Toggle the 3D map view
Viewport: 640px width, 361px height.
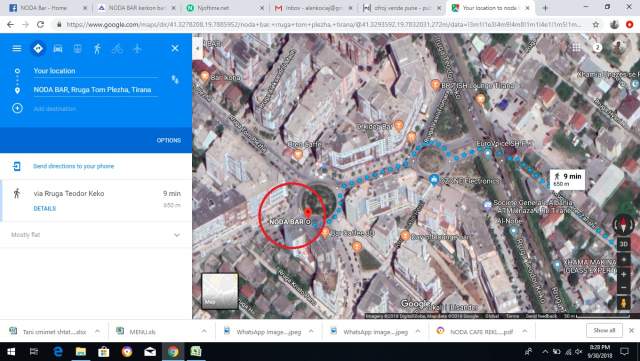[x=624, y=244]
